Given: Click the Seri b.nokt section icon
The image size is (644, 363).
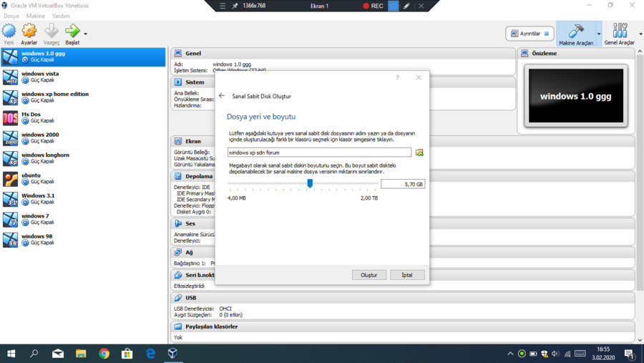Looking at the screenshot, I should click(178, 275).
